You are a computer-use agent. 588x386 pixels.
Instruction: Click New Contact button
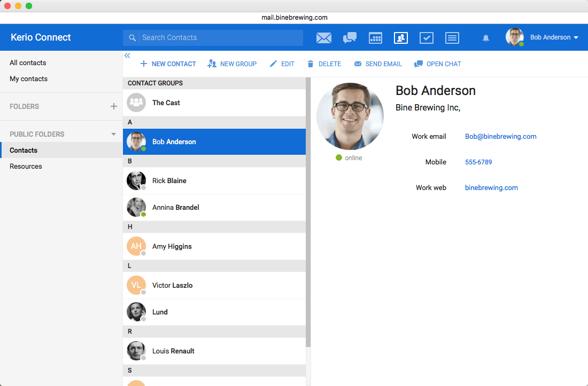(168, 64)
